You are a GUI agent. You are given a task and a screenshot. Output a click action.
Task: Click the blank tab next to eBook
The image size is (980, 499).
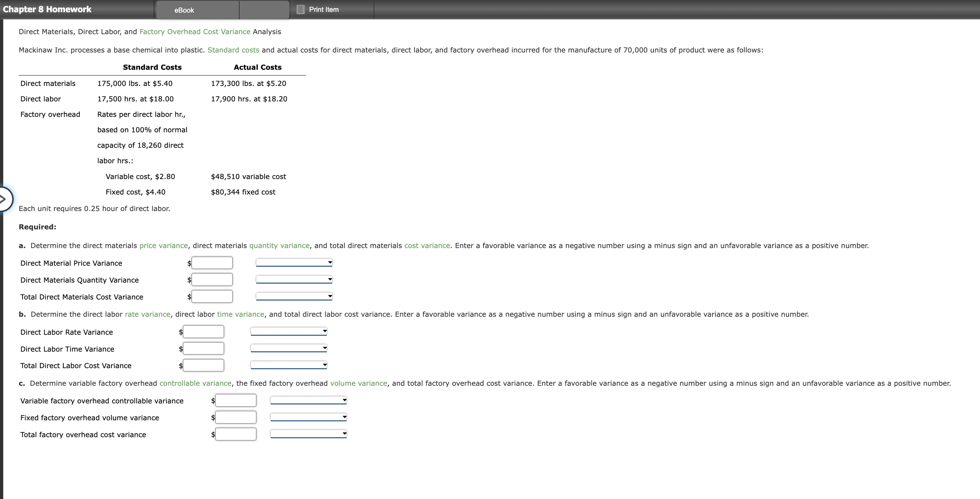(x=264, y=10)
